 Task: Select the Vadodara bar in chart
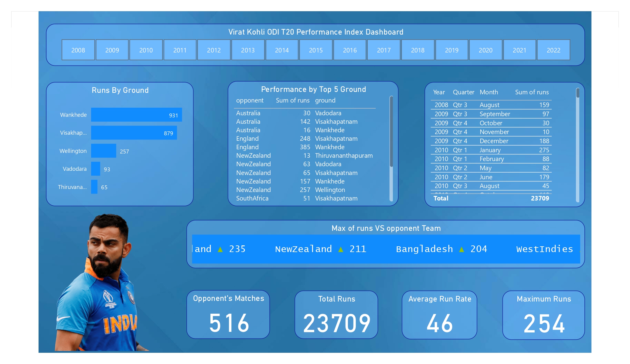coord(96,169)
